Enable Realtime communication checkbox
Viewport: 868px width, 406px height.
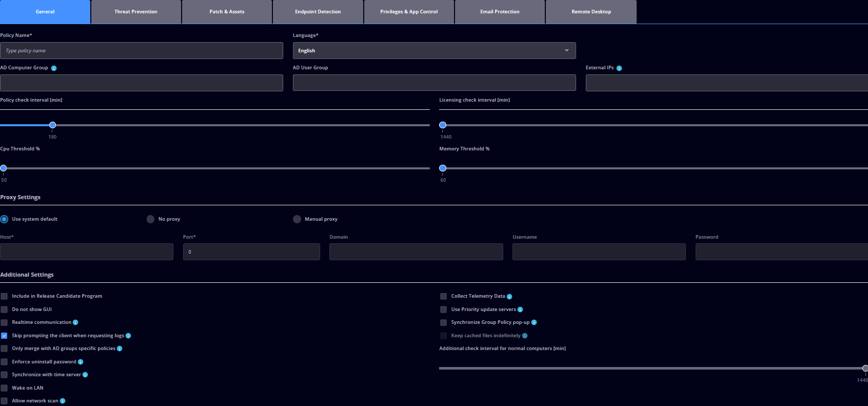[4, 322]
